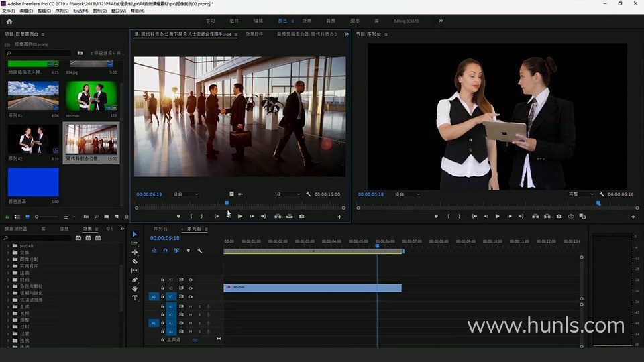Toggle lock on video track V3
Viewport: 644px width, 362px height.
tap(162, 280)
